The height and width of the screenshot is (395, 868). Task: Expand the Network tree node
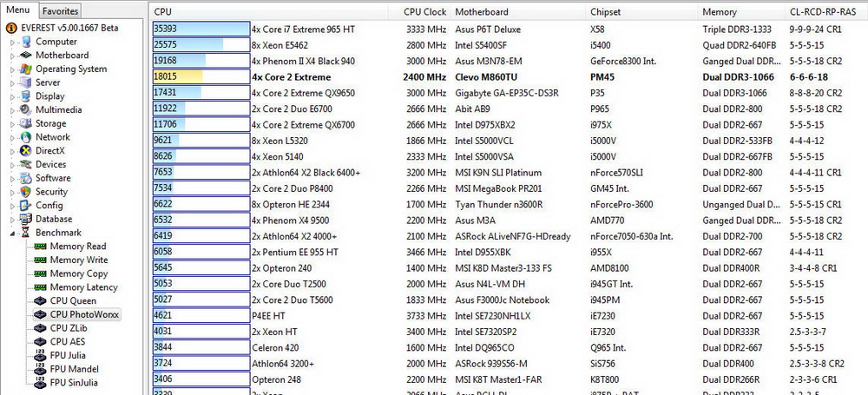click(12, 137)
